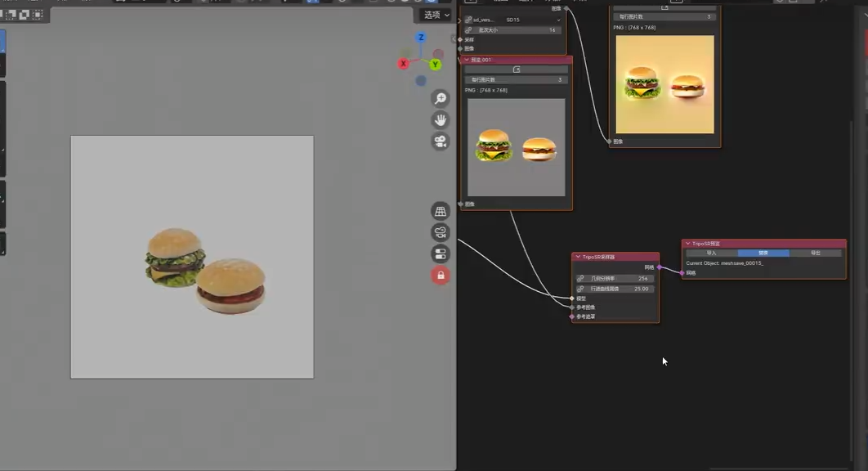The image size is (868, 471).
Task: Click the hamburger image thumbnail in 预览_001 node
Action: click(515, 147)
